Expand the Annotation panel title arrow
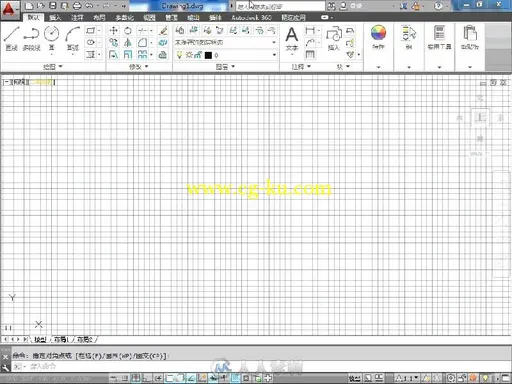 (309, 67)
